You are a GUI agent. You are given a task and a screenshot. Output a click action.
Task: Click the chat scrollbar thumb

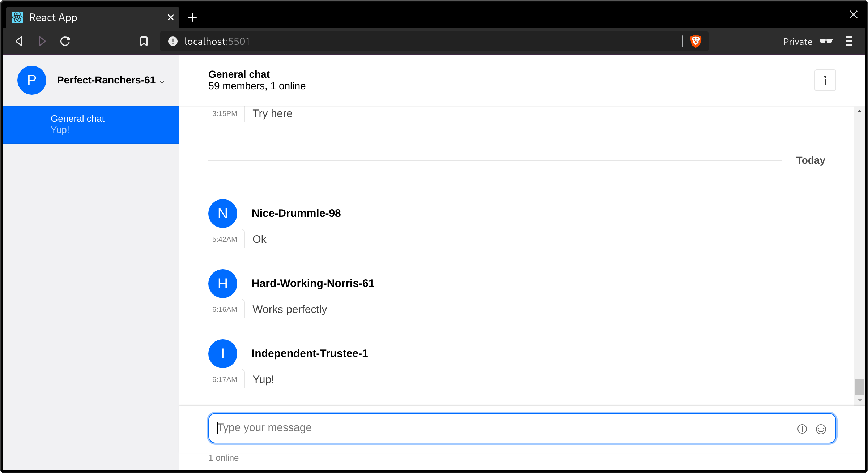point(859,387)
